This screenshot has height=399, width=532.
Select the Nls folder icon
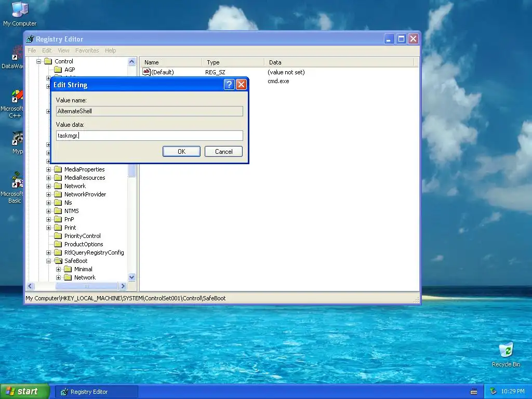(x=58, y=203)
